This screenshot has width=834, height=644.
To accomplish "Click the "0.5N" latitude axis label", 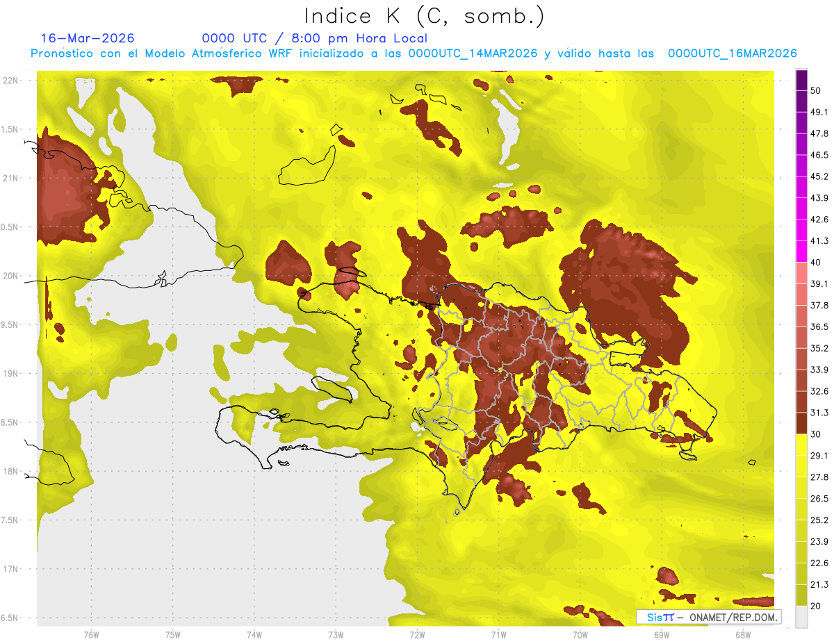I will click(x=9, y=227).
